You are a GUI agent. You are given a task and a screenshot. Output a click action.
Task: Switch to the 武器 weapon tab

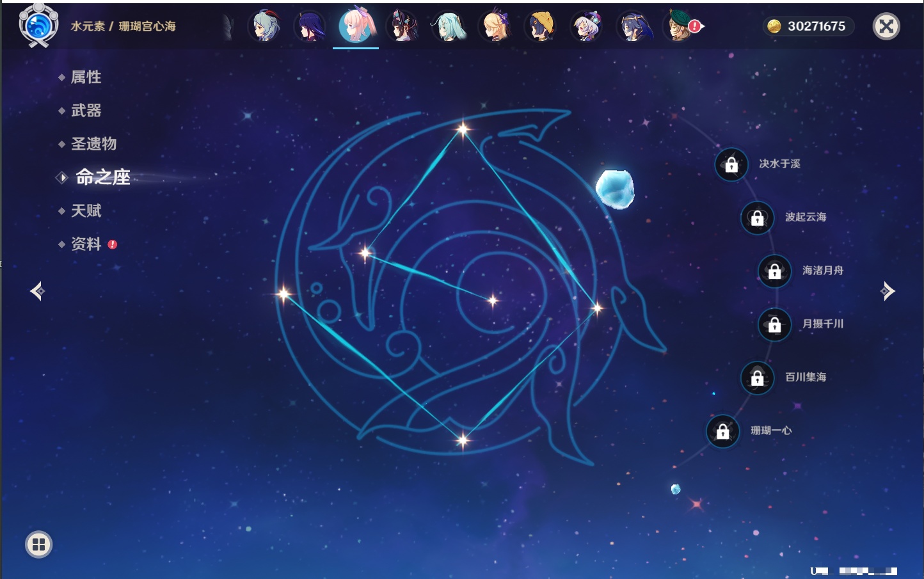coord(86,111)
